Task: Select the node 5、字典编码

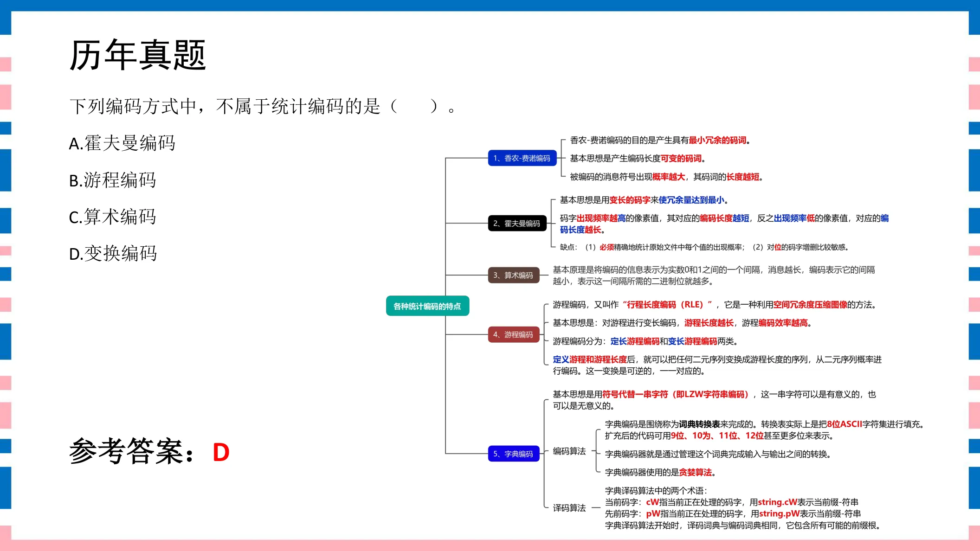Action: click(513, 454)
